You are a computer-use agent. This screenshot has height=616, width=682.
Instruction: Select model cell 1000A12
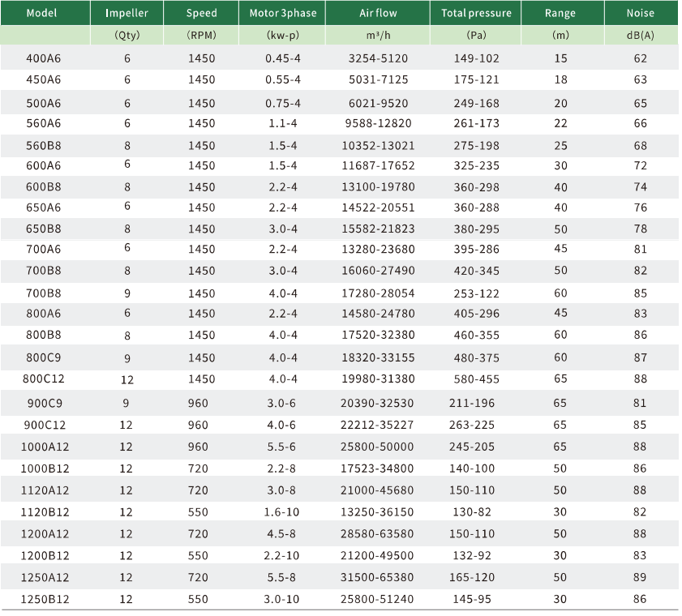pyautogui.click(x=45, y=447)
